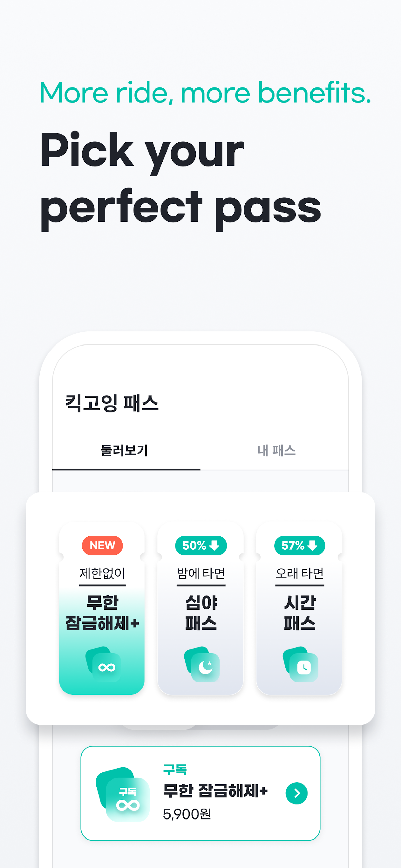The image size is (401, 868).
Task: Click the 무한 잠금해제+ subscription title
Action: 216,791
